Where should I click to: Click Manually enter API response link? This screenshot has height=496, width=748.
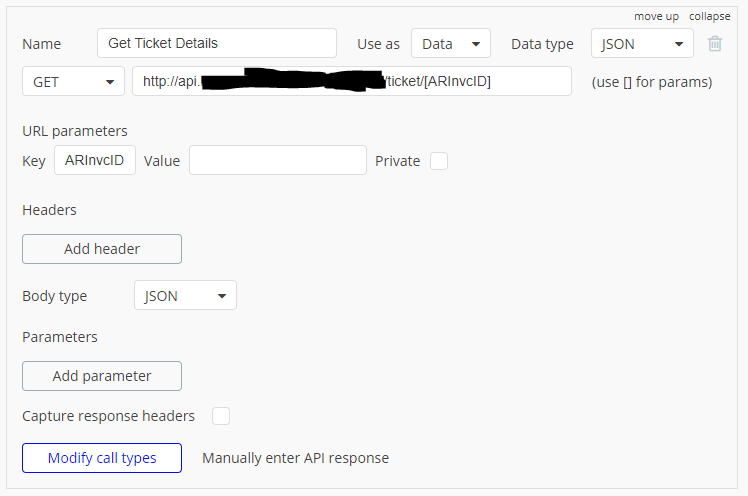pos(295,458)
